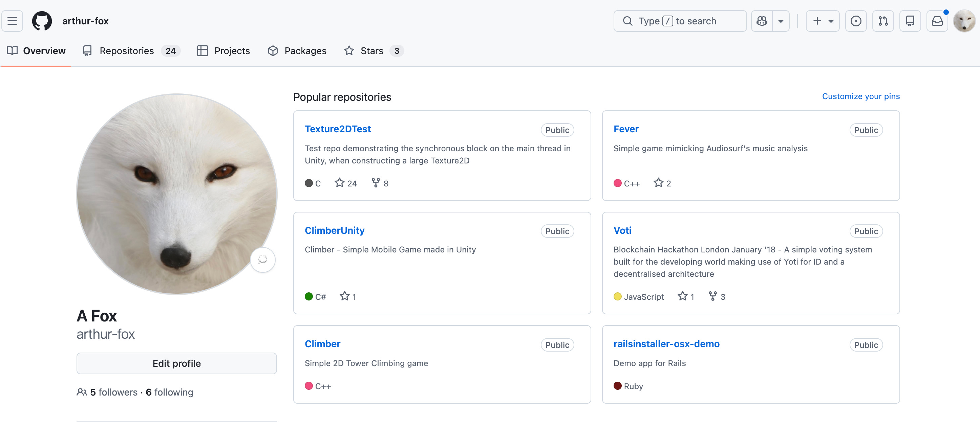
Task: Focus the Type / to search field
Action: pos(680,21)
